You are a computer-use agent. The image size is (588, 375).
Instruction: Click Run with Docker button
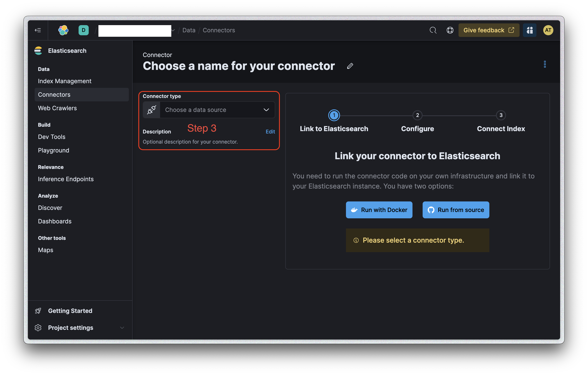(x=379, y=210)
